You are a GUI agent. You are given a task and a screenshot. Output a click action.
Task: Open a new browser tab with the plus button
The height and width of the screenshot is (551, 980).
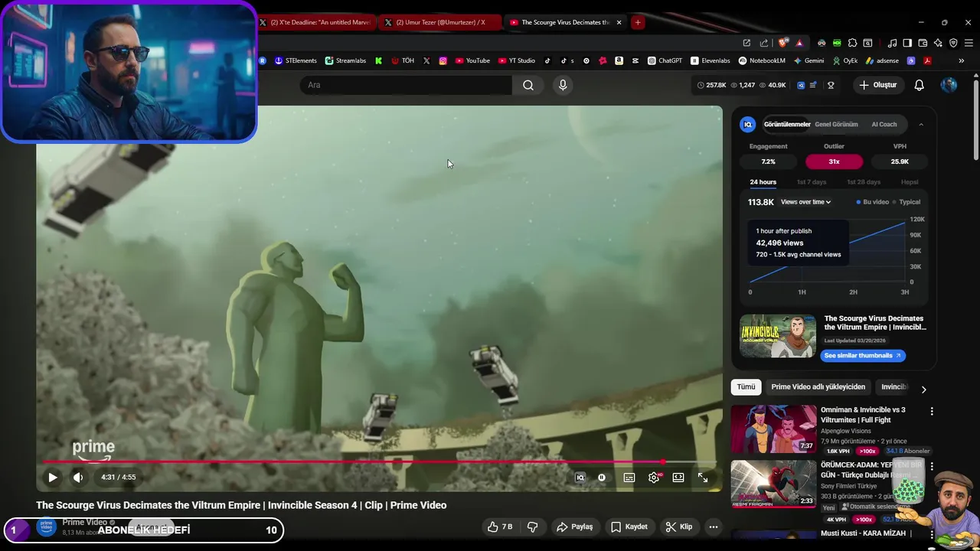(x=638, y=22)
